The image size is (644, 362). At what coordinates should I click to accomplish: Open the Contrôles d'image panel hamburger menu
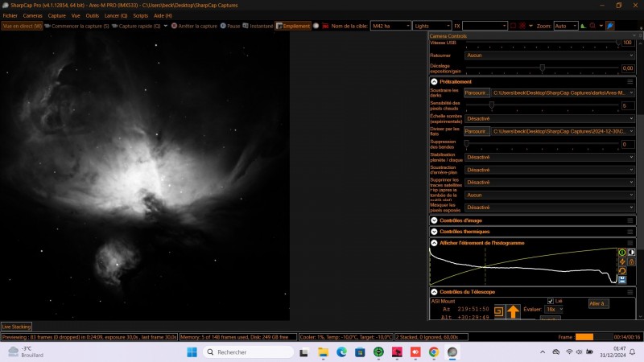pyautogui.click(x=630, y=220)
